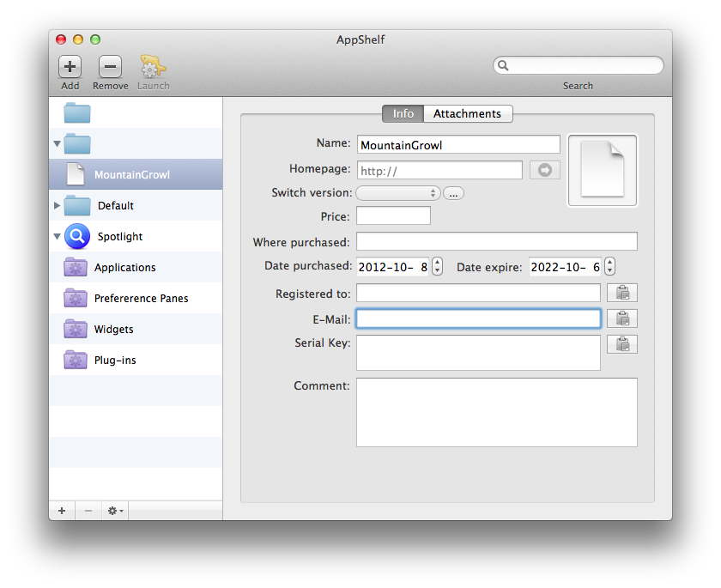Viewport: 721px width, 588px height.
Task: Switch to the Attachments tab
Action: [467, 113]
